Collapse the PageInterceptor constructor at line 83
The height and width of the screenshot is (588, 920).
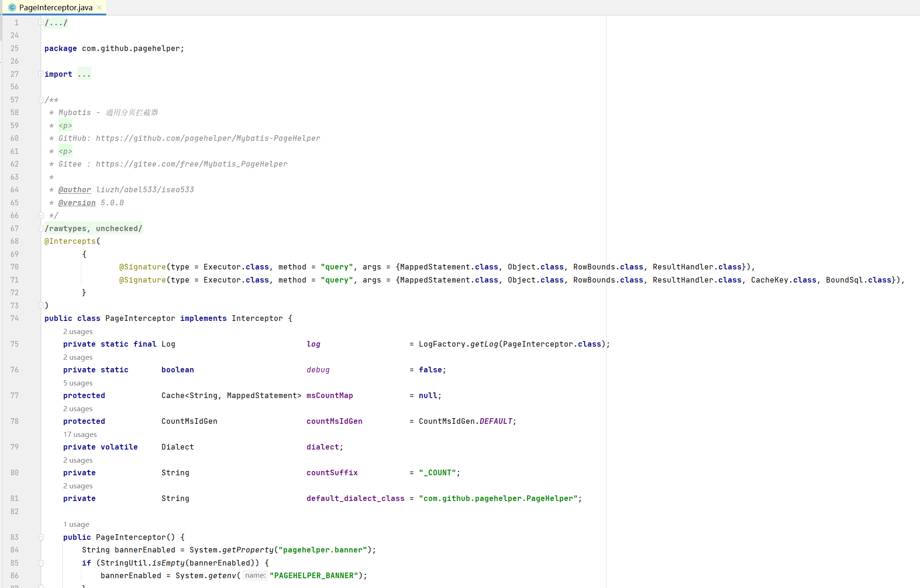tap(41, 537)
